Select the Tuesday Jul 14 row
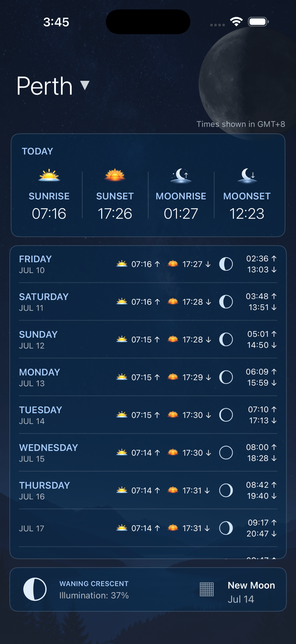The width and height of the screenshot is (296, 644). [148, 415]
